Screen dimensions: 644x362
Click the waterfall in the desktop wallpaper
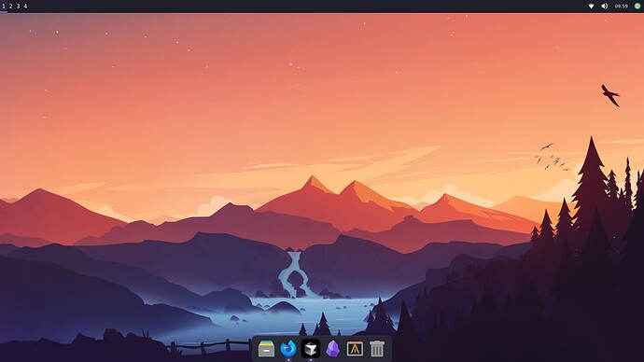click(x=295, y=274)
